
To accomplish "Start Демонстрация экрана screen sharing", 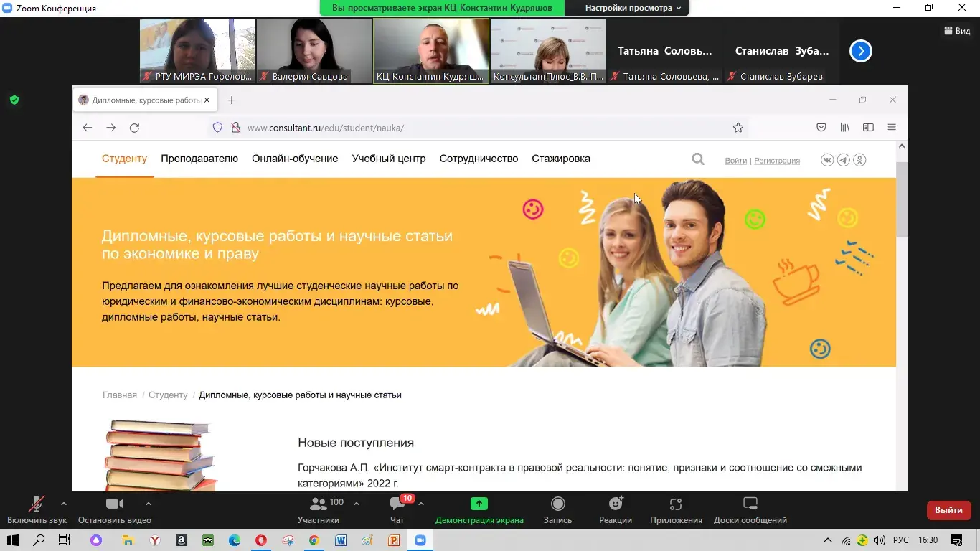I will point(479,510).
